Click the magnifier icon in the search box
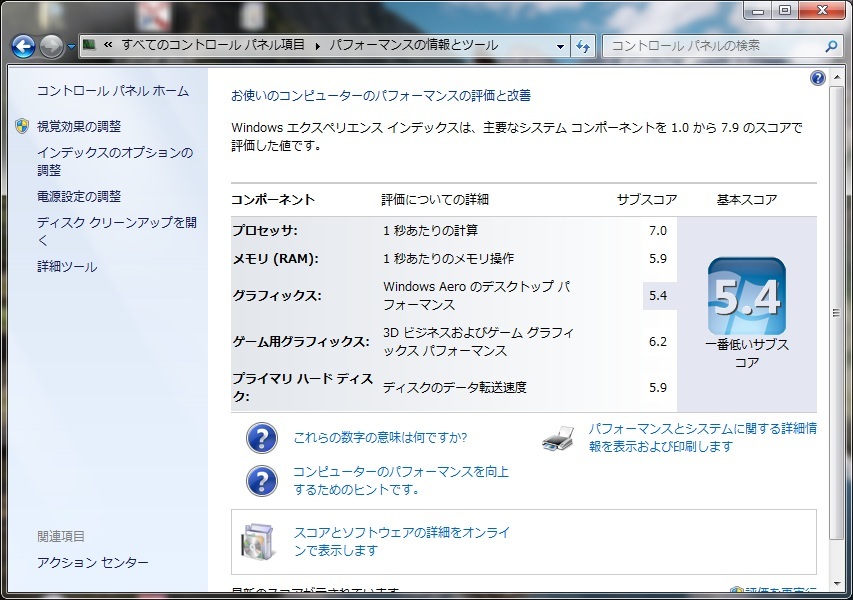This screenshot has width=853, height=600. pos(830,46)
